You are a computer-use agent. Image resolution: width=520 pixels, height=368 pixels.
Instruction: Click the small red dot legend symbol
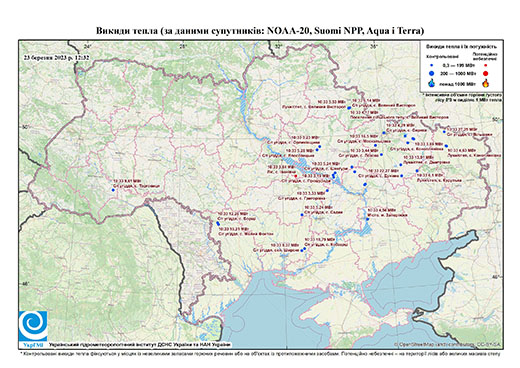pos(486,65)
